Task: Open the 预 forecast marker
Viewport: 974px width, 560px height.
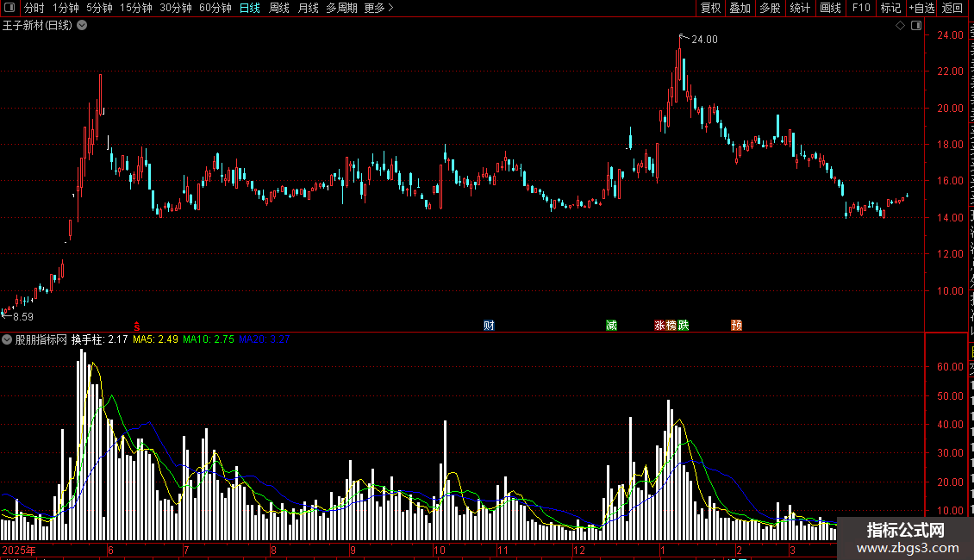Action: point(737,326)
